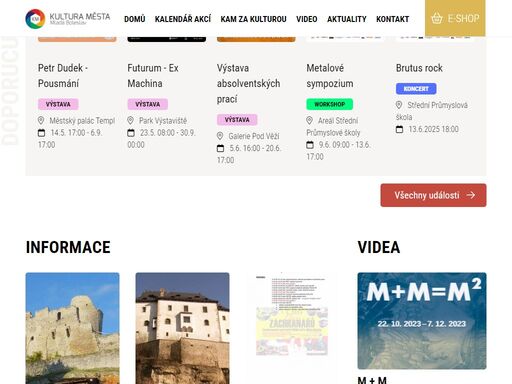Open KALENDÁŘ AKCÍ menu
This screenshot has height=384, width=512.
coord(183,19)
